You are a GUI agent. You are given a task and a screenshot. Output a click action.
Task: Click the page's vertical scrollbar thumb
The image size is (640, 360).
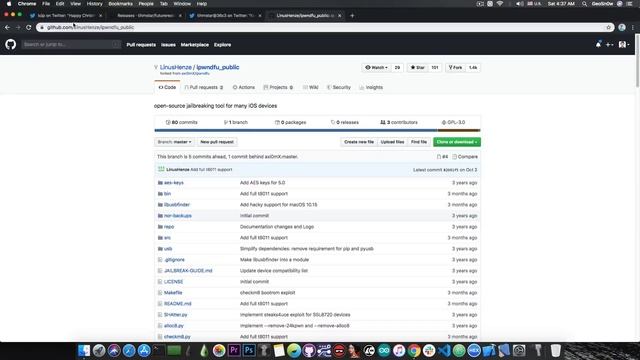coord(637,61)
